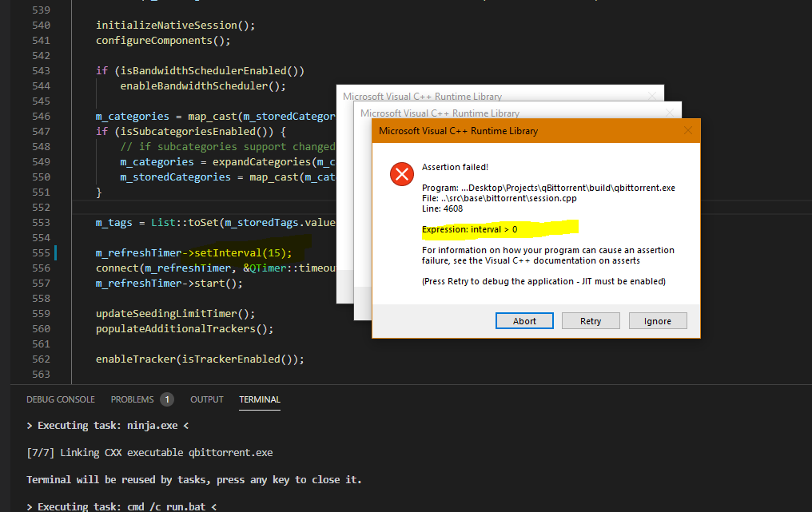Click the red error icon in the dialog
This screenshot has height=512, width=812.
pos(401,173)
